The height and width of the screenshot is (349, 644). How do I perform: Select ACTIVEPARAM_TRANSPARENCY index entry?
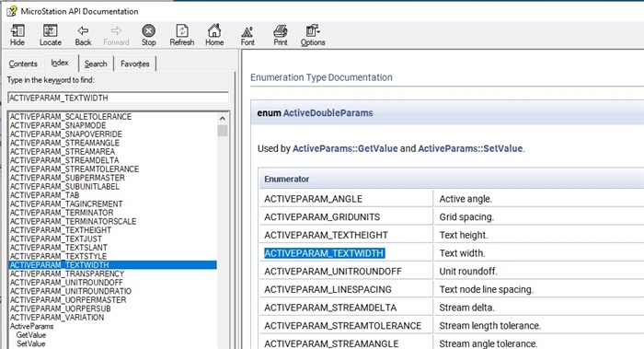(x=67, y=273)
